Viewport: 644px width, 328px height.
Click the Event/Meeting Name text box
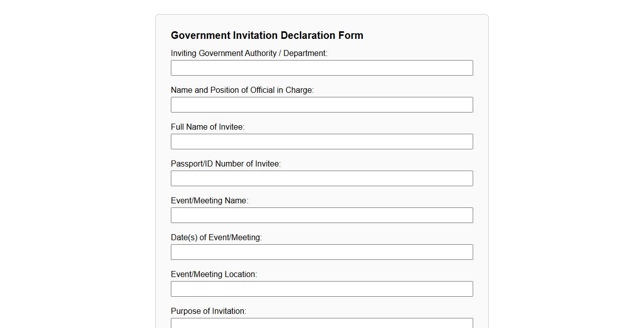[x=321, y=215]
